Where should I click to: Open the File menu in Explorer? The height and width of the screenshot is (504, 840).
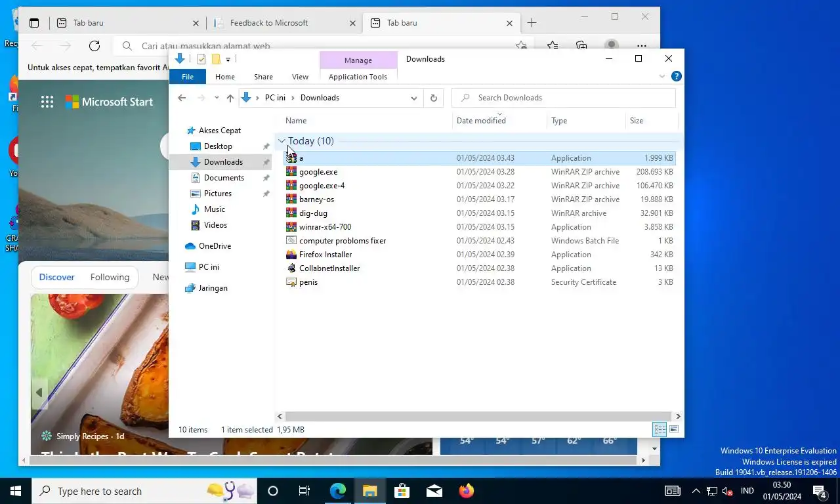point(188,77)
